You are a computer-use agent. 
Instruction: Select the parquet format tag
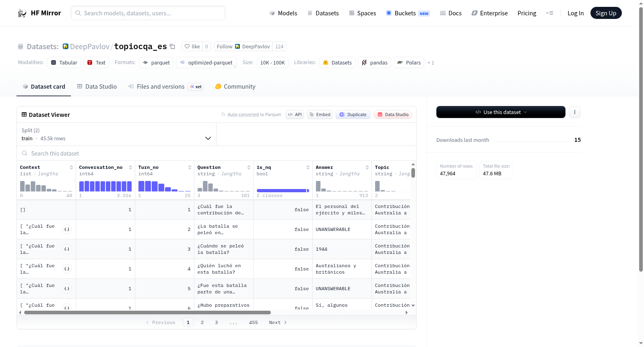click(x=156, y=62)
